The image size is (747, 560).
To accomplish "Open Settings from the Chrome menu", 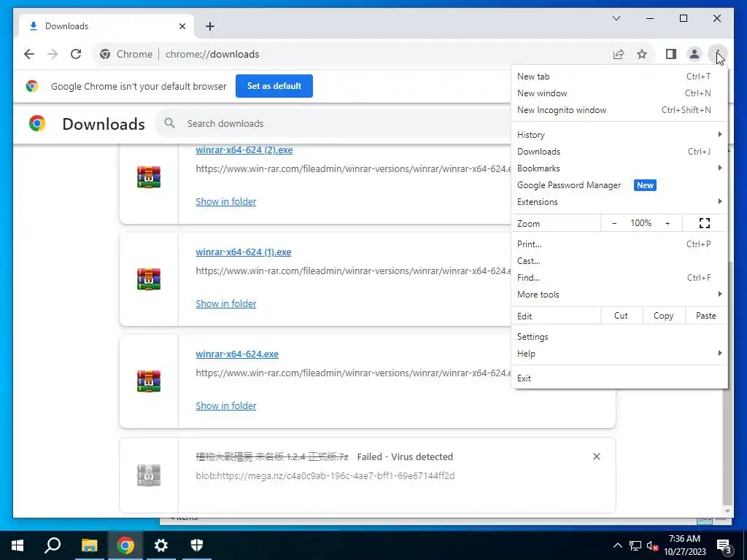I will pos(619,337).
